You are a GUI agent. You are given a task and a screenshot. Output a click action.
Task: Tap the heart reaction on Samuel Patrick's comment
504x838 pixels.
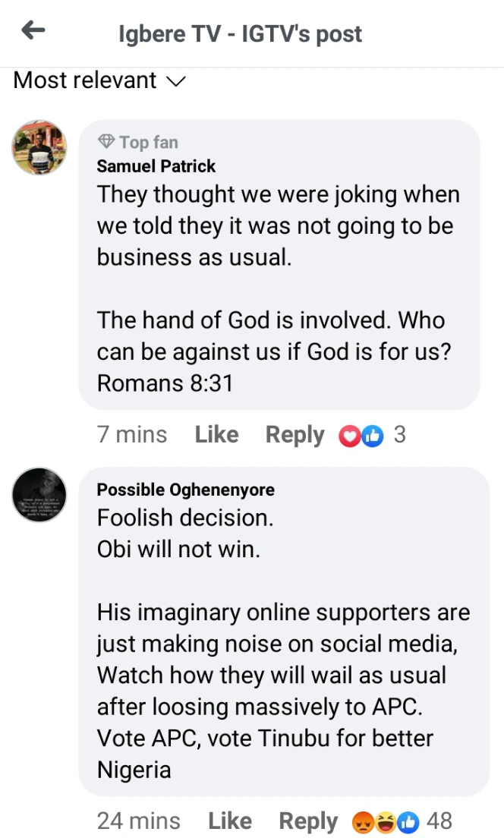348,436
